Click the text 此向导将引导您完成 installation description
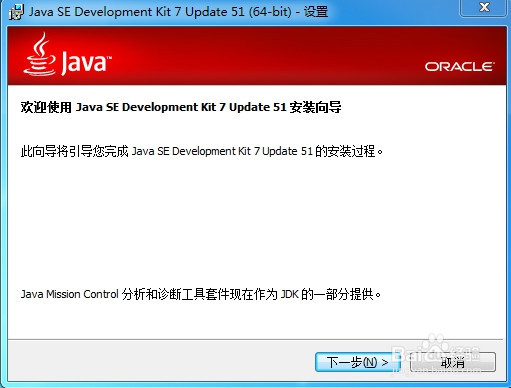This screenshot has height=388, width=511. tap(202, 151)
